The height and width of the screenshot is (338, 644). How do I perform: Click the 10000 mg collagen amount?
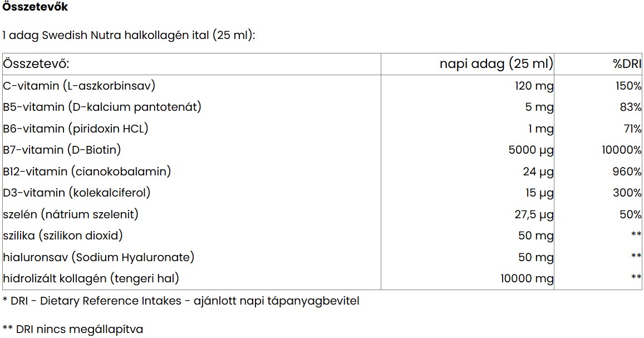527,278
